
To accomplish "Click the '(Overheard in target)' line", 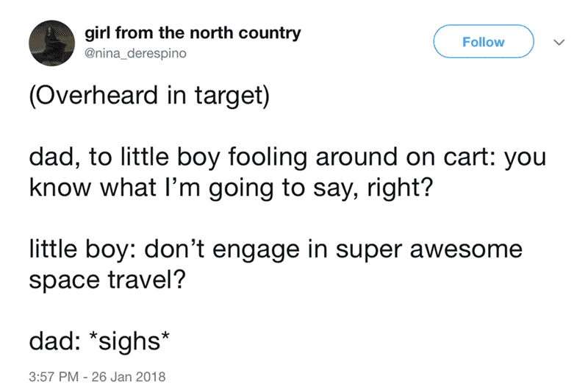I will point(149,96).
